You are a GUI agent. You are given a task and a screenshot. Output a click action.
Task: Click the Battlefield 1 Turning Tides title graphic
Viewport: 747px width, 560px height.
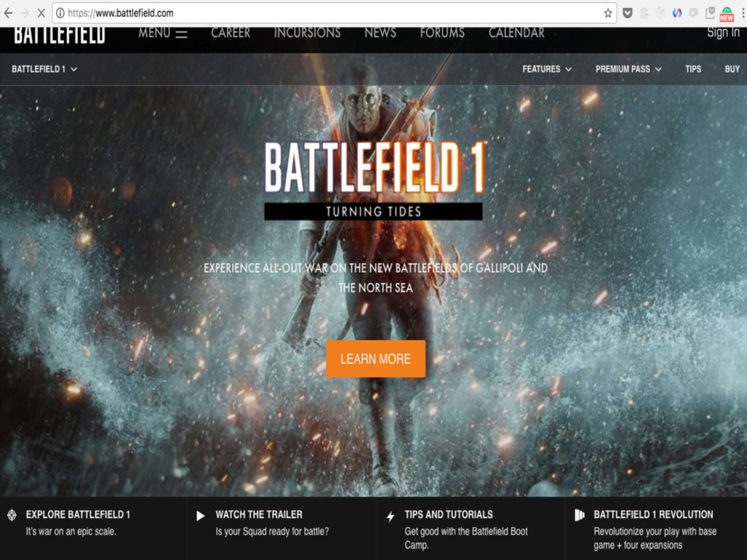(374, 180)
